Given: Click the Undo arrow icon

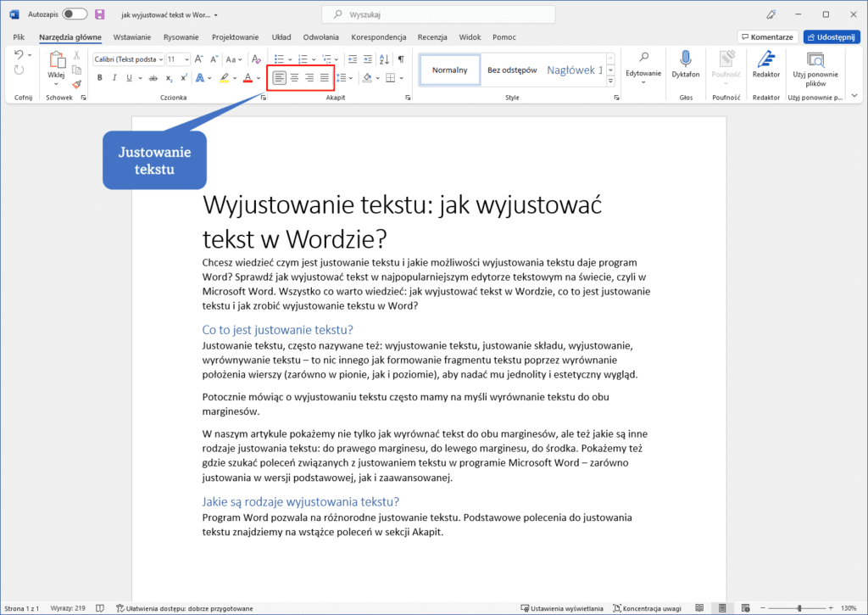Looking at the screenshot, I should (19, 54).
